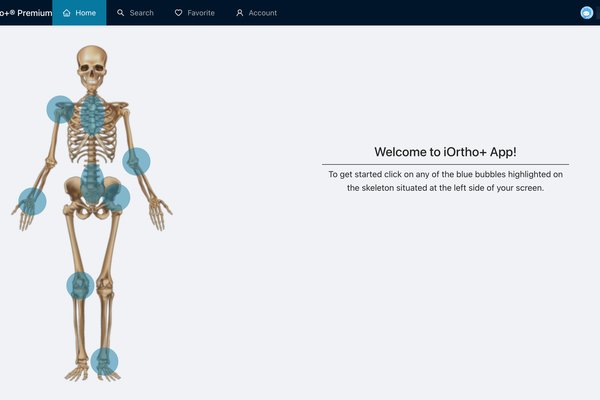Click the "To get started click on any" paragraph

click(x=445, y=181)
